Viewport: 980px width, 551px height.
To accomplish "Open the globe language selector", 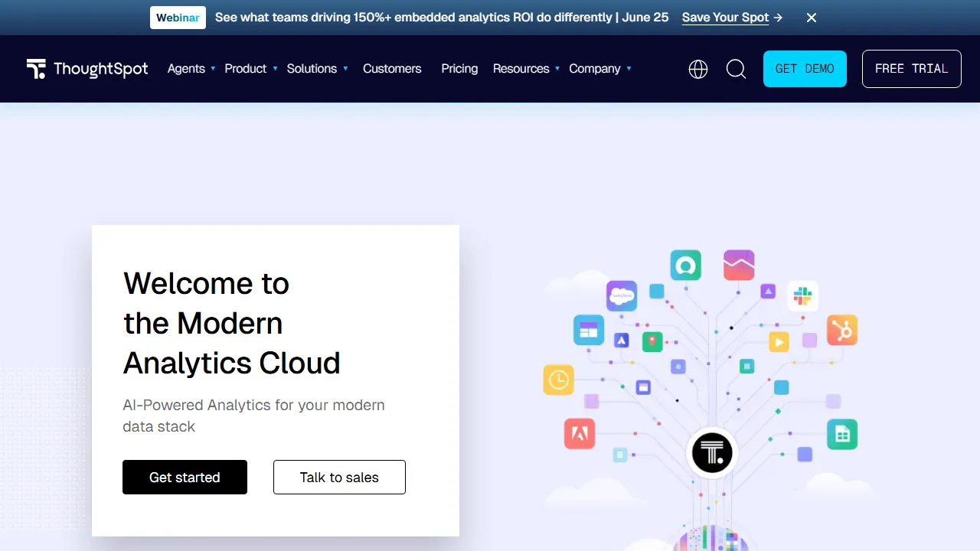I will (x=698, y=70).
